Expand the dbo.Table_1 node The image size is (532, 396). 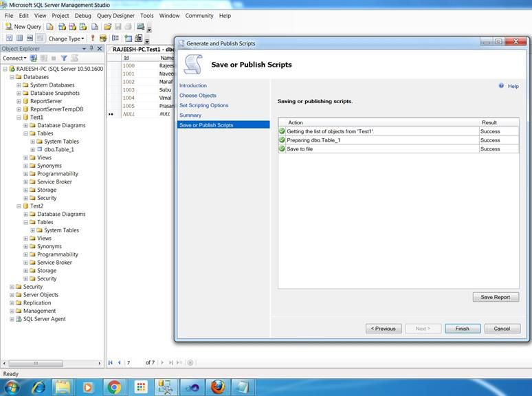(x=32, y=150)
